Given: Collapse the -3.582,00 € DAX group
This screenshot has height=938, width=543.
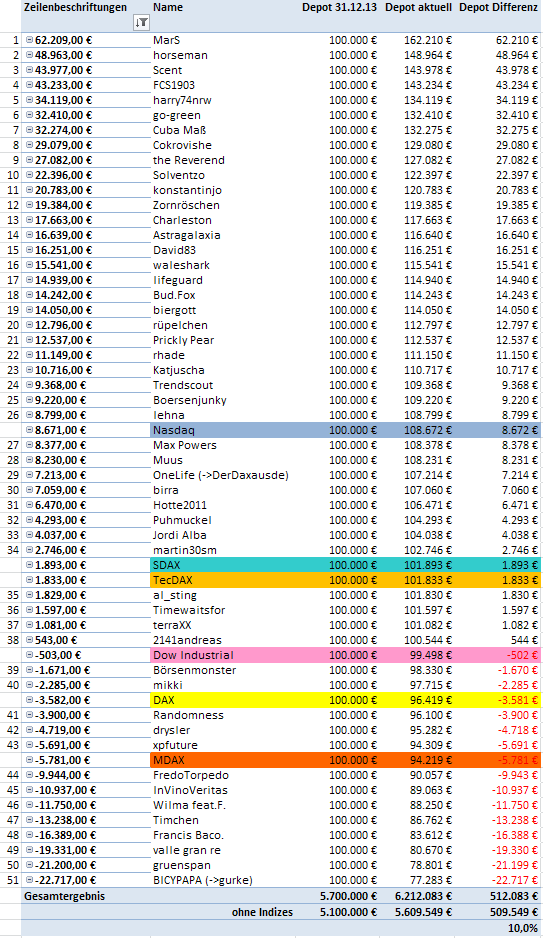Looking at the screenshot, I should [29, 700].
